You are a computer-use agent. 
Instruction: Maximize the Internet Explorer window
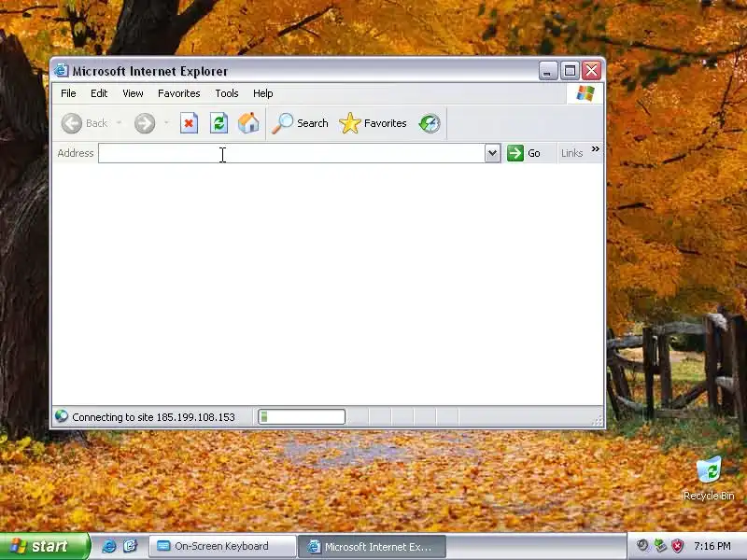tap(570, 71)
